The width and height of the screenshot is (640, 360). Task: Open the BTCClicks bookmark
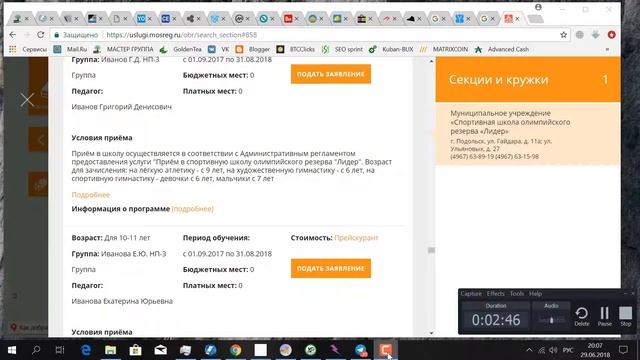(x=296, y=49)
